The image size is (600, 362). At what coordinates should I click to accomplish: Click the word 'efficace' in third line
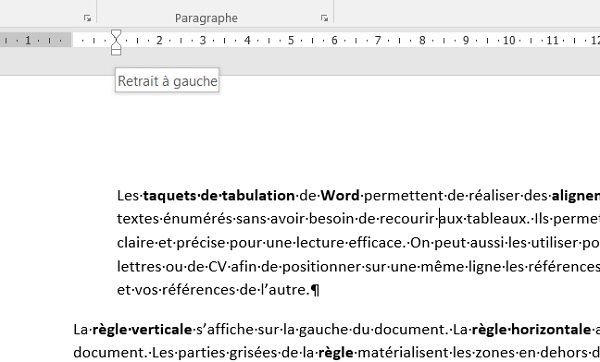point(375,243)
